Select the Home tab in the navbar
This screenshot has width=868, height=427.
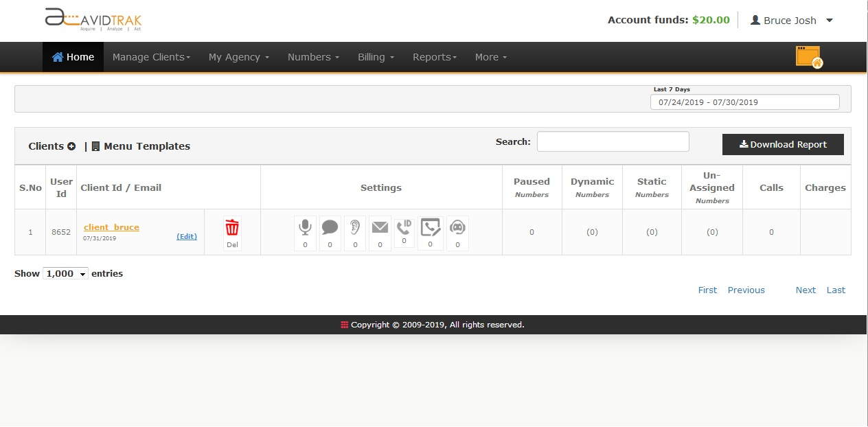(73, 57)
